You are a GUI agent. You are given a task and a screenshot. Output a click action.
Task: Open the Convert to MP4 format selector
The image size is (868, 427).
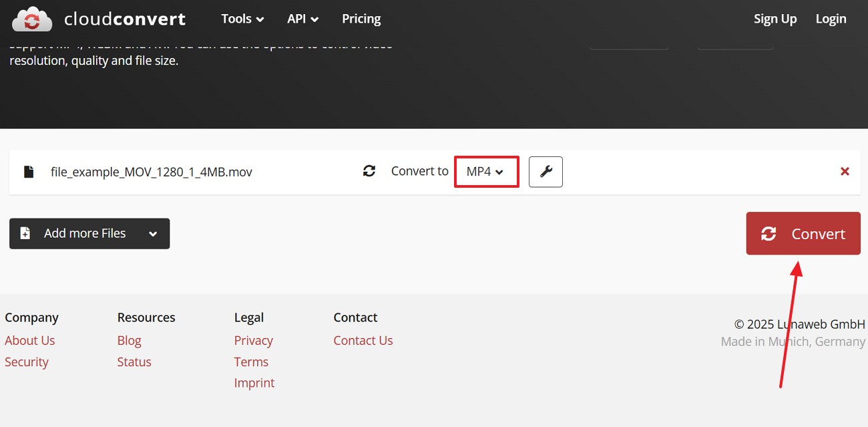[x=486, y=172]
